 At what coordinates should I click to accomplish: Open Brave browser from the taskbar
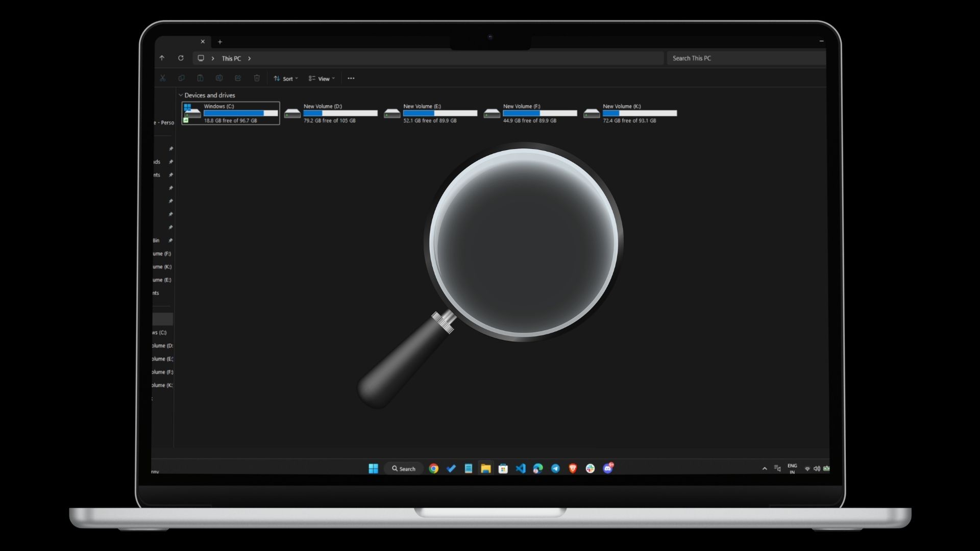(573, 468)
